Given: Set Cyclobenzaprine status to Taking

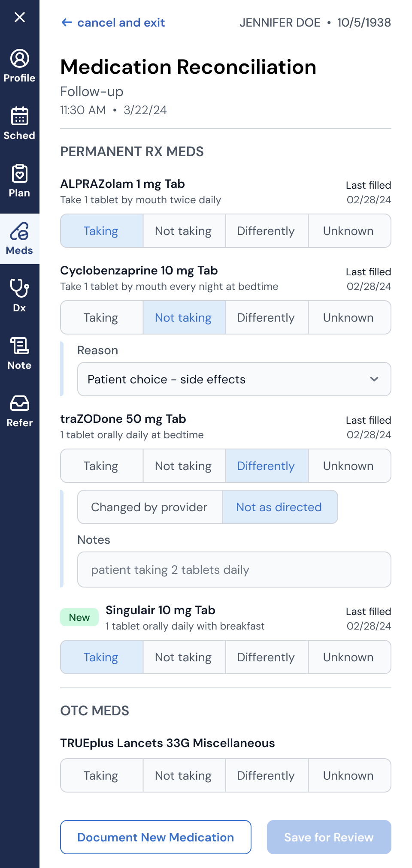Looking at the screenshot, I should pos(102,317).
